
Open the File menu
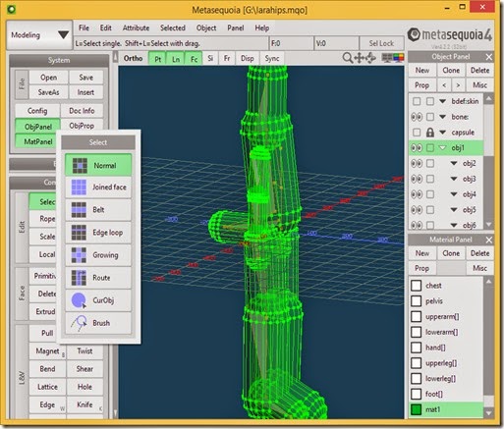tap(84, 28)
